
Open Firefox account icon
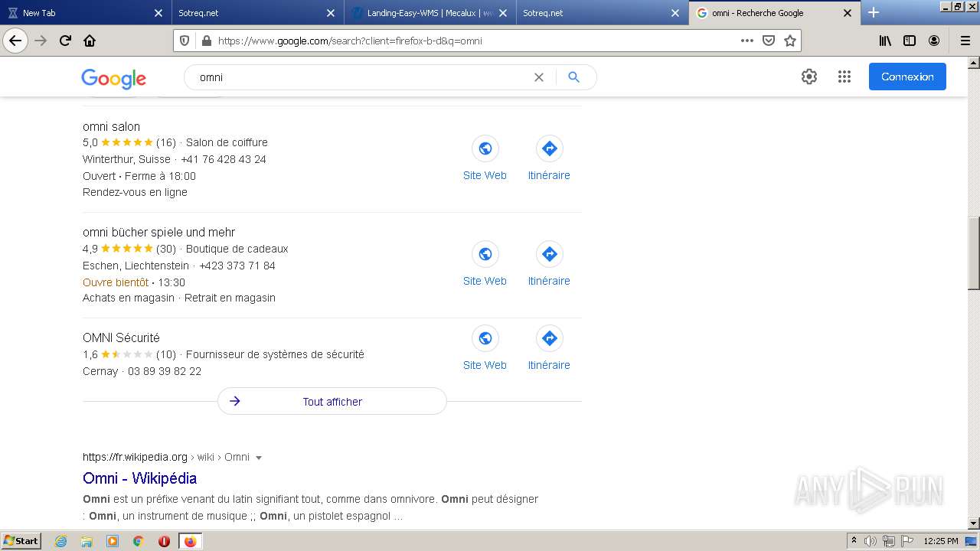tap(934, 41)
